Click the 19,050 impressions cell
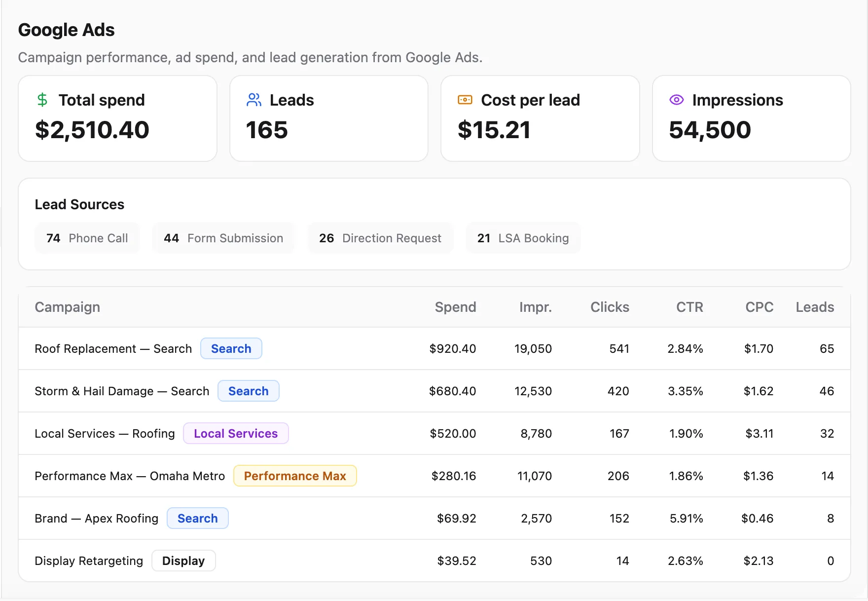 coord(533,349)
